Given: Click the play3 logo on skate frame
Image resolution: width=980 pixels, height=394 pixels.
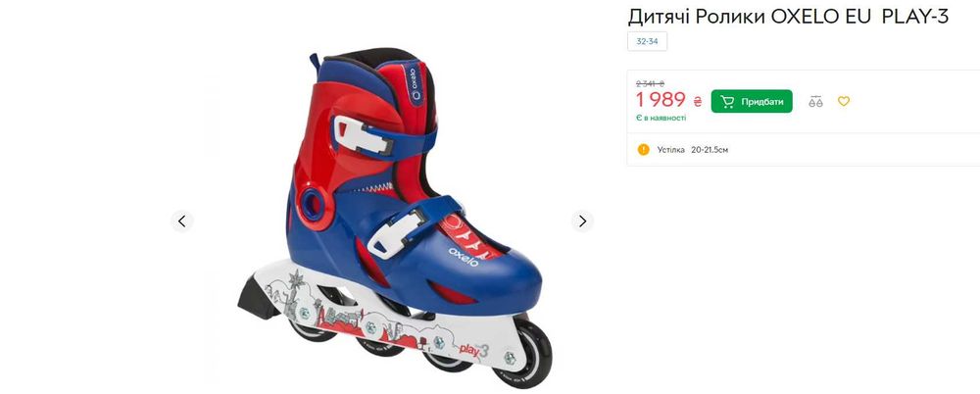Looking at the screenshot, I should coord(473,350).
